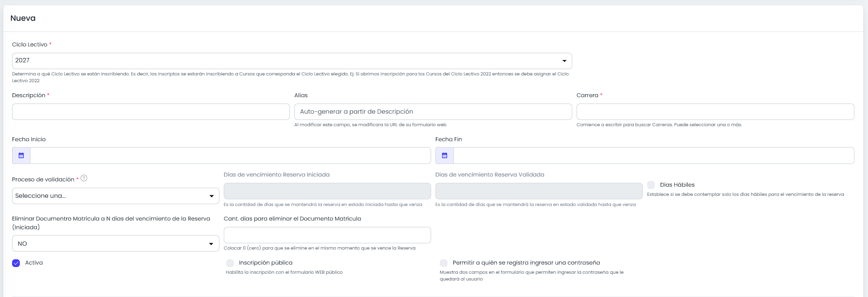Open the Eliminar Documento Matrícula NO dropdown

[x=116, y=243]
